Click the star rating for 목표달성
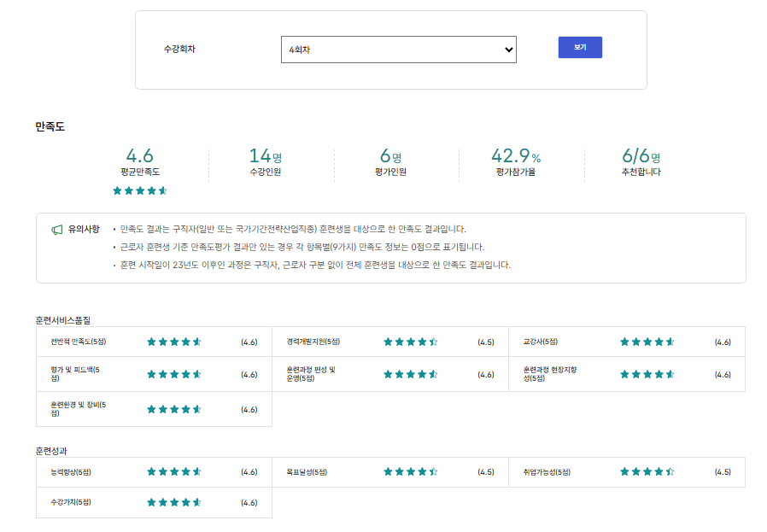 [411, 471]
